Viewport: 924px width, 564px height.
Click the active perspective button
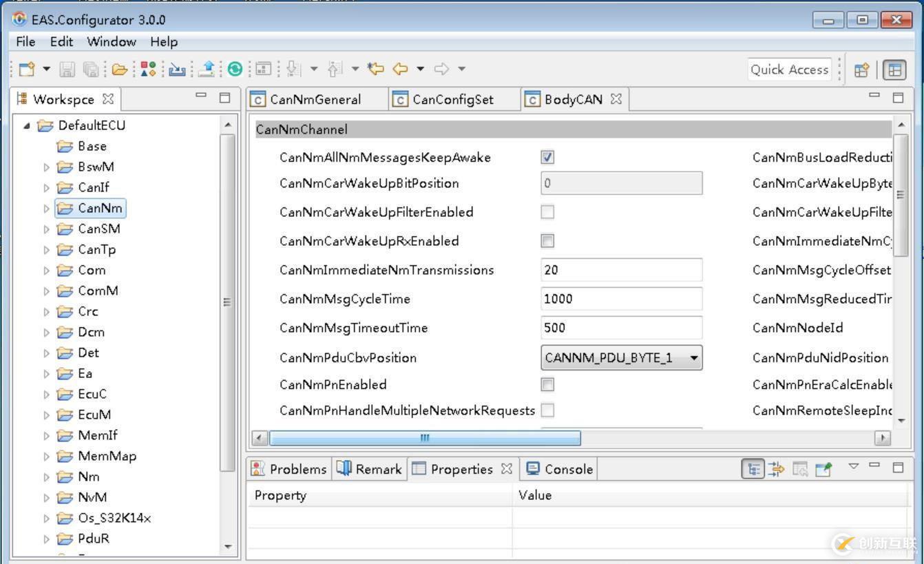pos(894,70)
